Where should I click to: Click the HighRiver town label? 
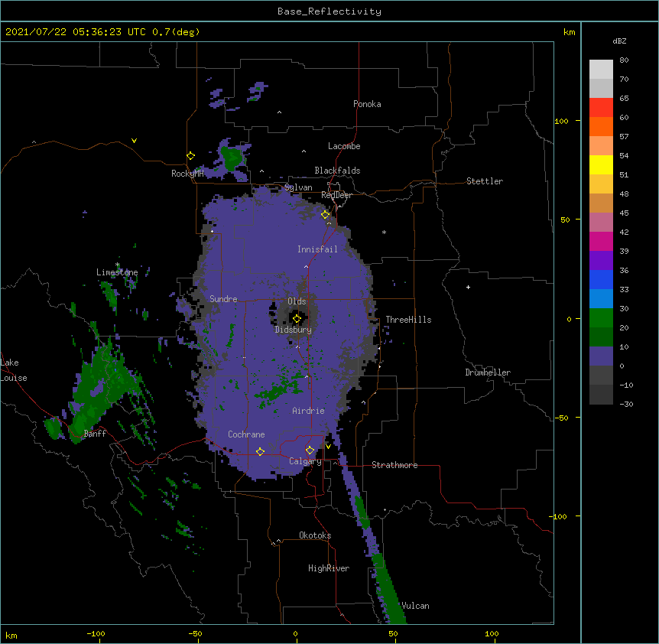coord(329,568)
